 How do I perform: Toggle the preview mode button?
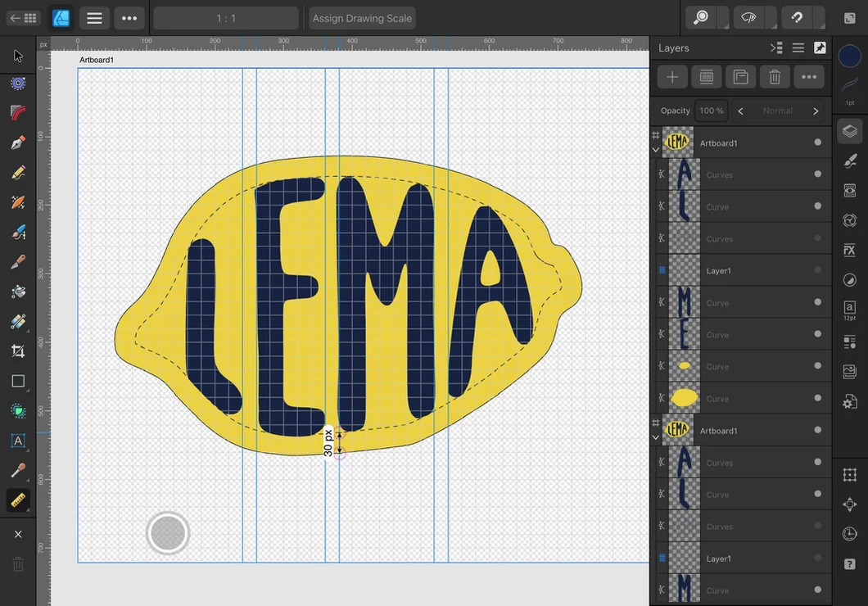[749, 18]
